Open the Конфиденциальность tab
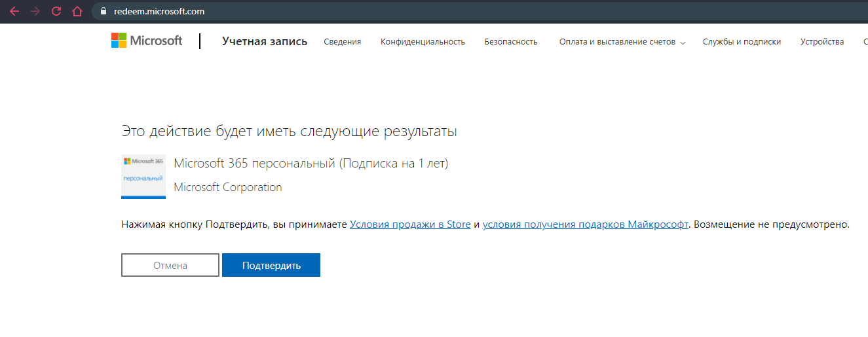The width and height of the screenshot is (868, 337). pyautogui.click(x=423, y=41)
